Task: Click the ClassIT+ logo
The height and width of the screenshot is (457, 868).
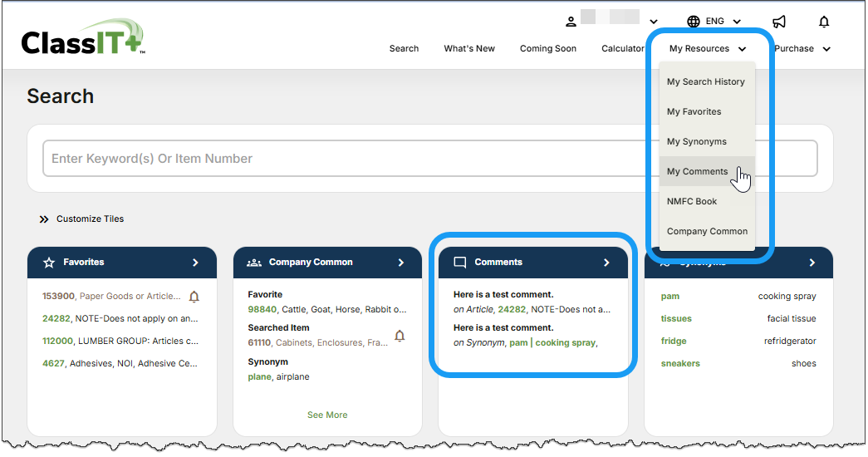Action: pos(83,40)
